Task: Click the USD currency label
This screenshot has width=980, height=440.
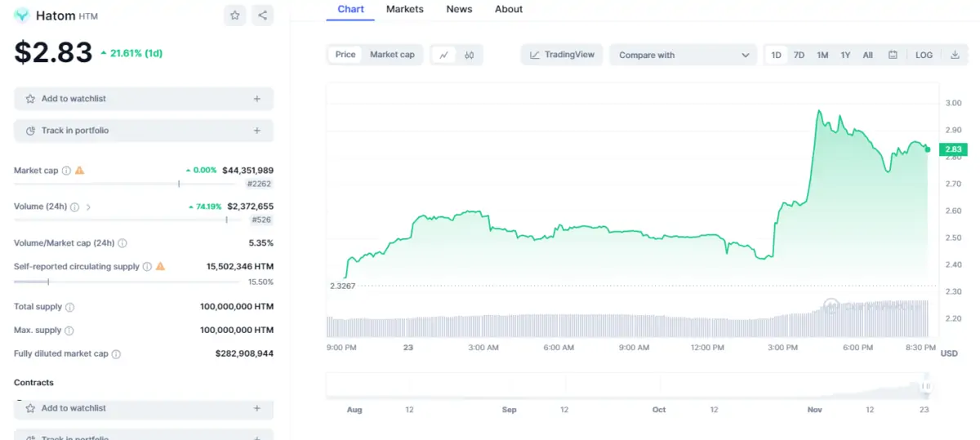Action: click(949, 353)
